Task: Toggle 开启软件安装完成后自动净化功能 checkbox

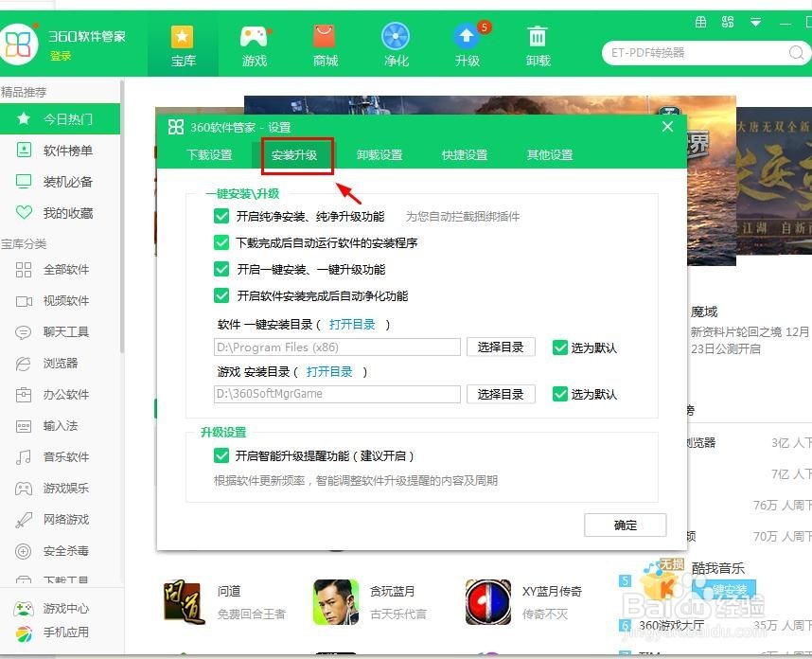Action: pyautogui.click(x=221, y=295)
